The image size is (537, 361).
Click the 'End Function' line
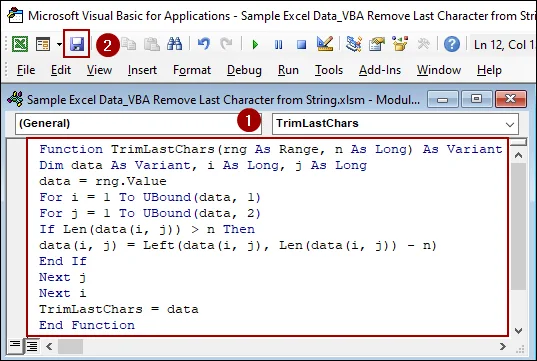click(x=87, y=325)
